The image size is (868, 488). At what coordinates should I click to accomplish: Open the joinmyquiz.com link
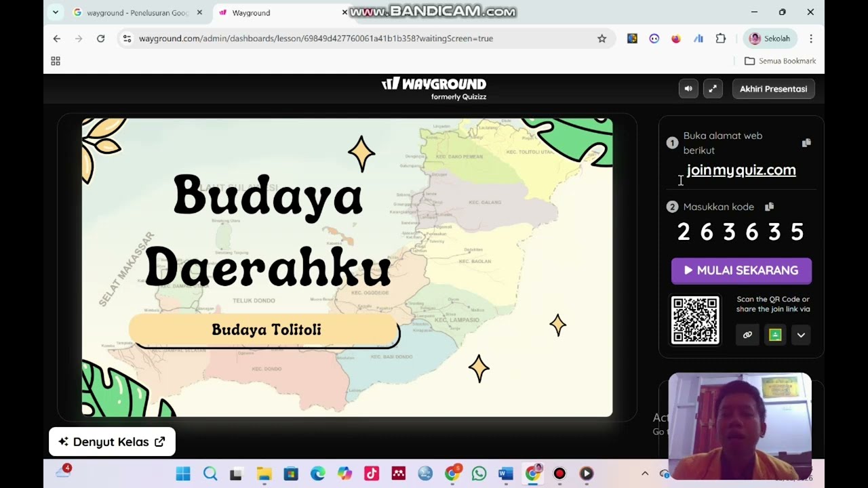pos(741,170)
